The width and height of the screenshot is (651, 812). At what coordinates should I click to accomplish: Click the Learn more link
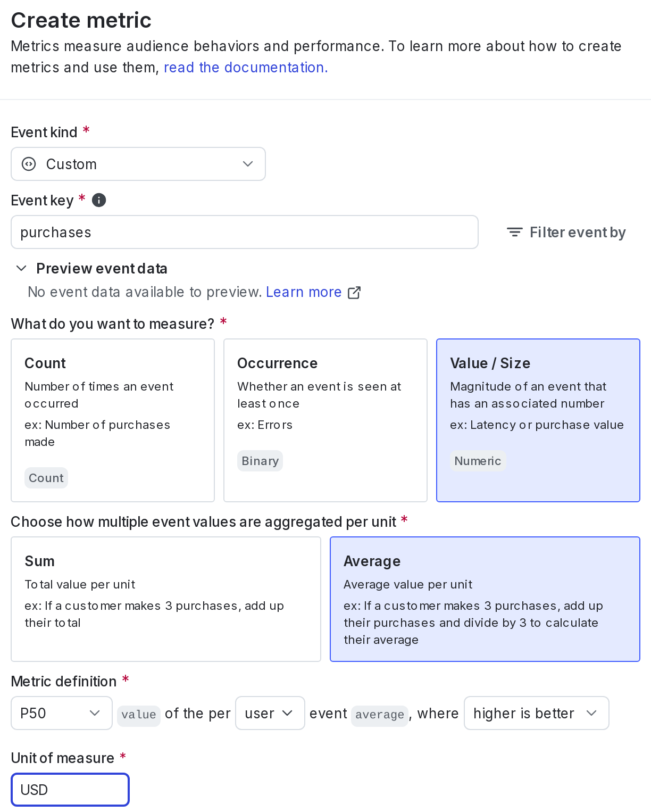[x=304, y=292]
